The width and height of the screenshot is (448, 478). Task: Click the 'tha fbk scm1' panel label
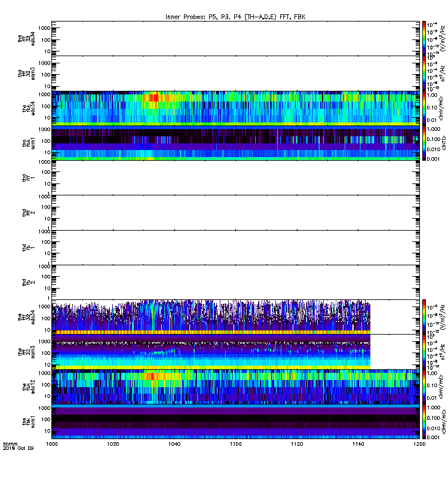29,143
